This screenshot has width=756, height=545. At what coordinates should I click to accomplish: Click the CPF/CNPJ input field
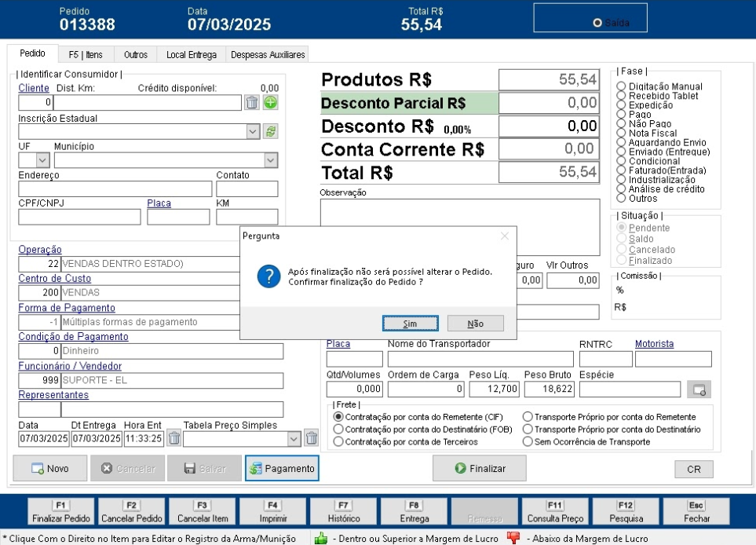click(79, 217)
